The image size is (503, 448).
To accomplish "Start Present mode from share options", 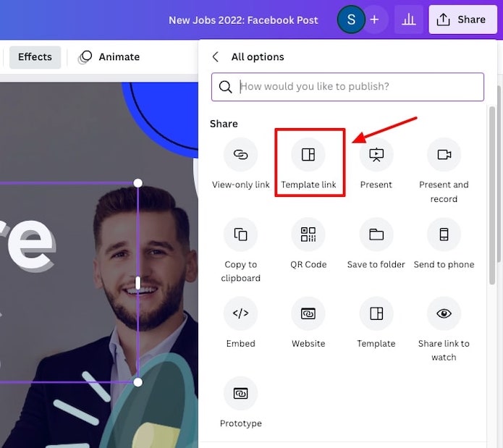I will [376, 164].
